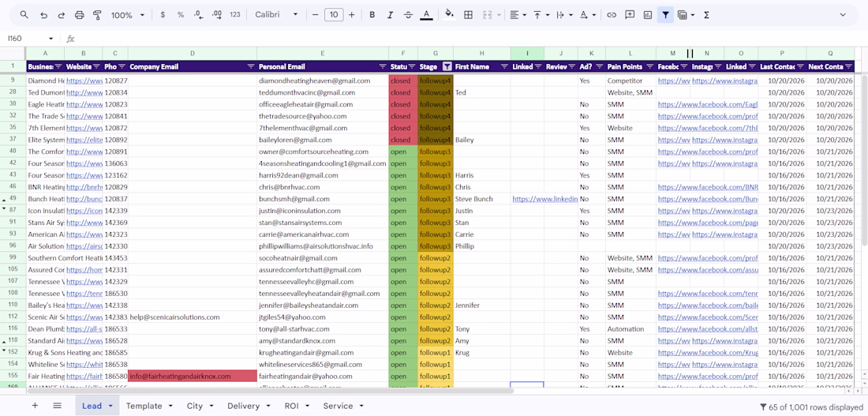Open the Company Email column filter menu
Screen dimensions: 868x416
[x=251, y=66]
